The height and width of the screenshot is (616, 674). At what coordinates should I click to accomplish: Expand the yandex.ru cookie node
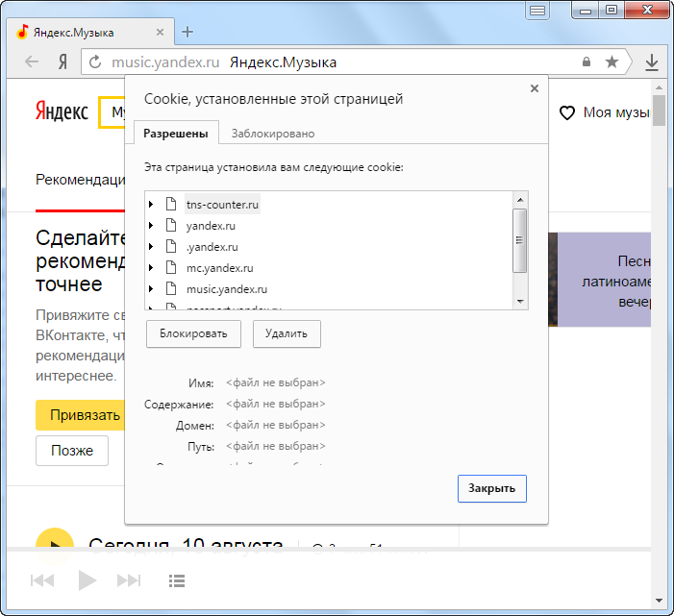(x=151, y=225)
